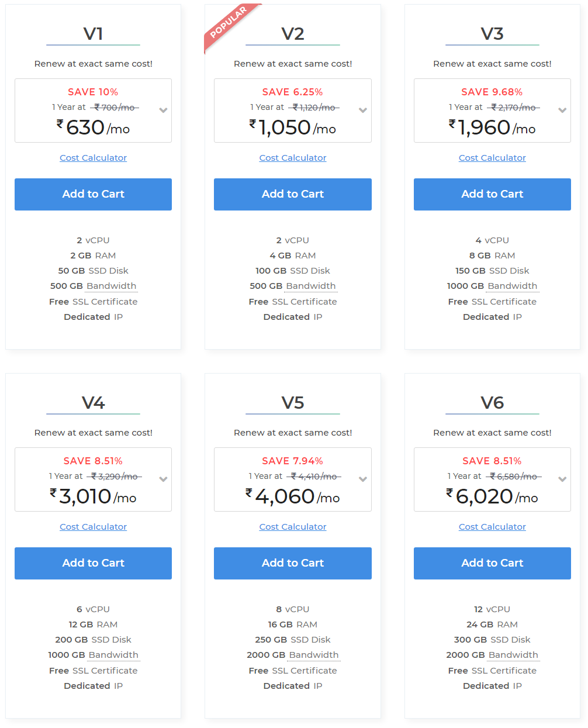Add the V5 plan to cart
This screenshot has width=588, height=728.
pos(293,563)
